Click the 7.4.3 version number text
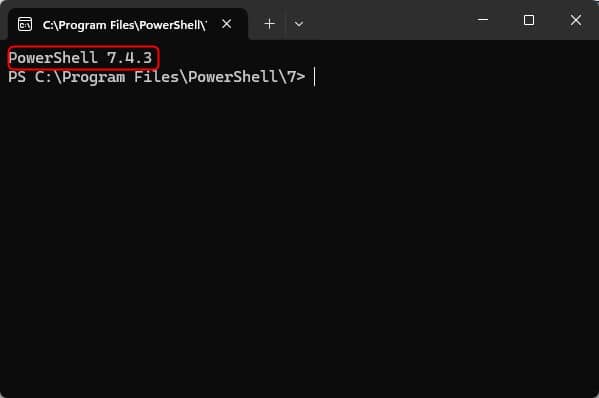The height and width of the screenshot is (398, 599). click(130, 58)
